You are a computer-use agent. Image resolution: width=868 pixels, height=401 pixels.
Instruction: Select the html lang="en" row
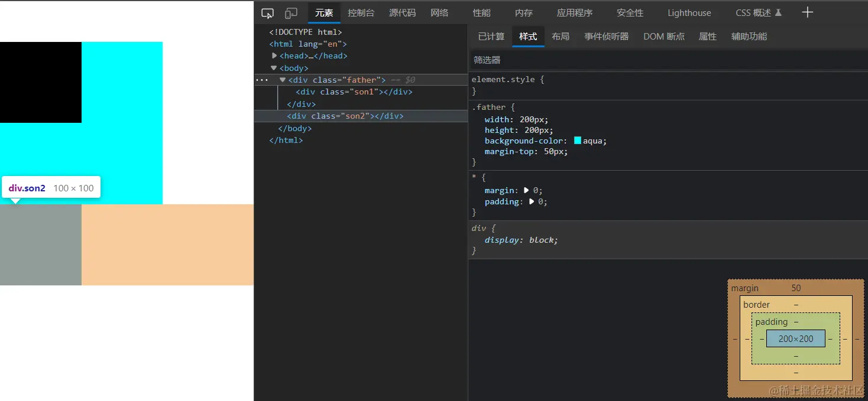point(361,44)
